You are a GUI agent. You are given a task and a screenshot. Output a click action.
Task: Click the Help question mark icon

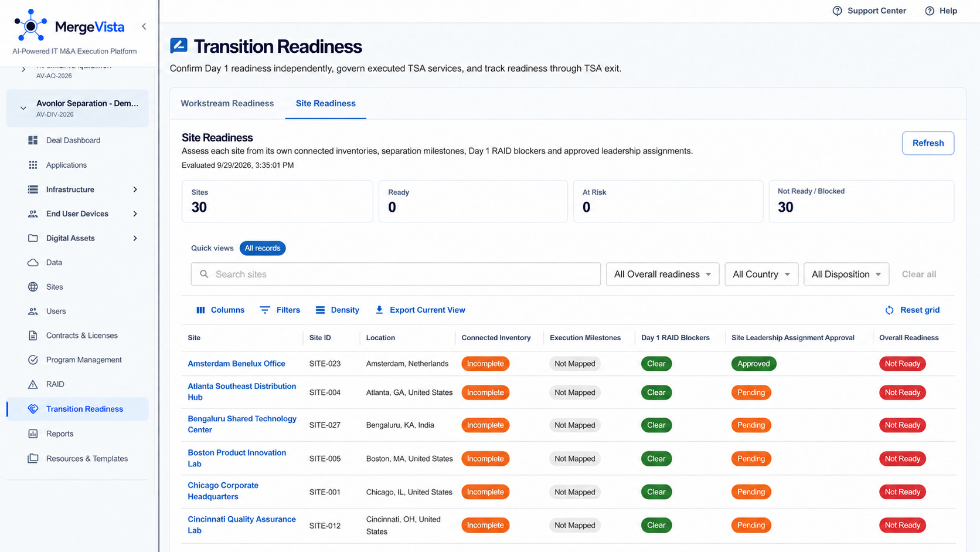[930, 11]
